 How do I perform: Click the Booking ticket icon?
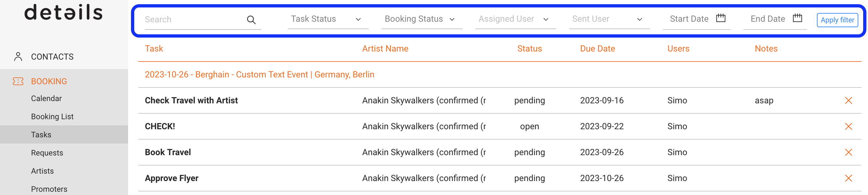(18, 81)
